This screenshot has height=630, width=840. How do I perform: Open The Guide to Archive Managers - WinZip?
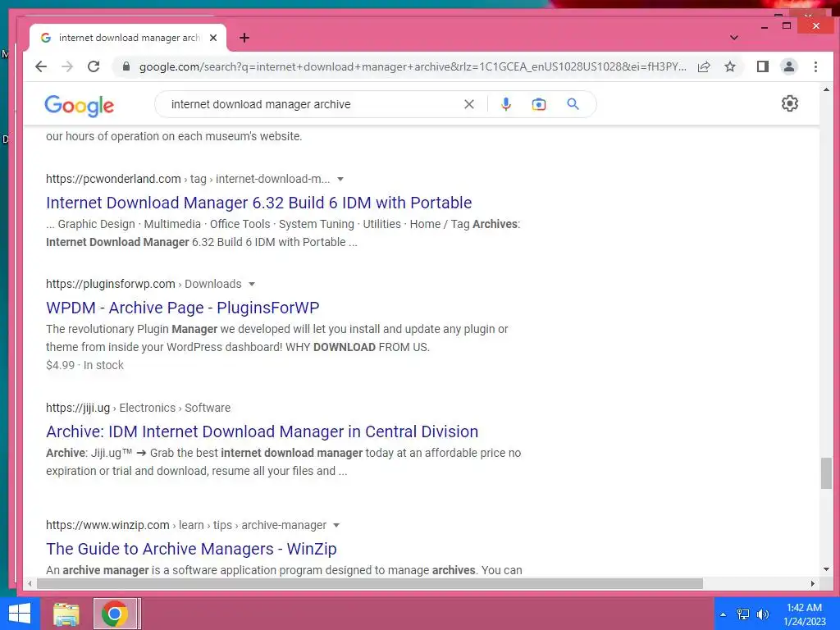pos(191,549)
